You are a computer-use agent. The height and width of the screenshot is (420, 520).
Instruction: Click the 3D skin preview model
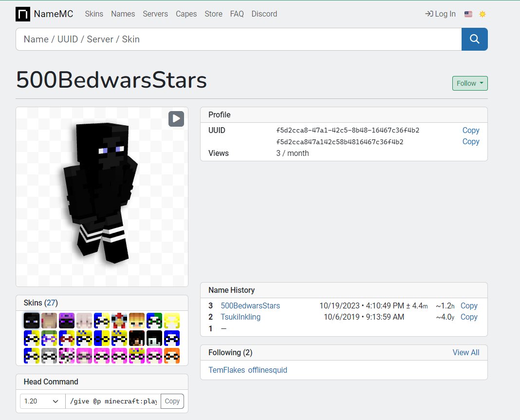(101, 193)
